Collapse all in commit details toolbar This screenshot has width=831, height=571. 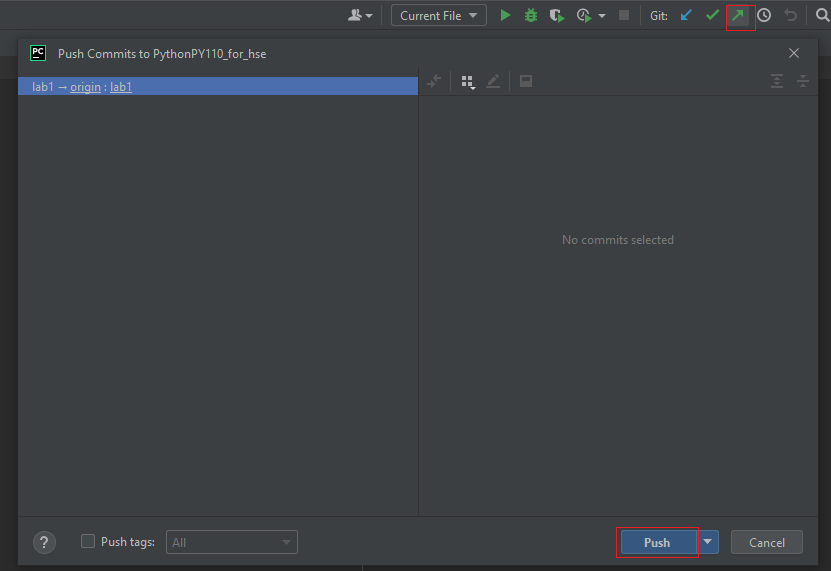[x=803, y=82]
